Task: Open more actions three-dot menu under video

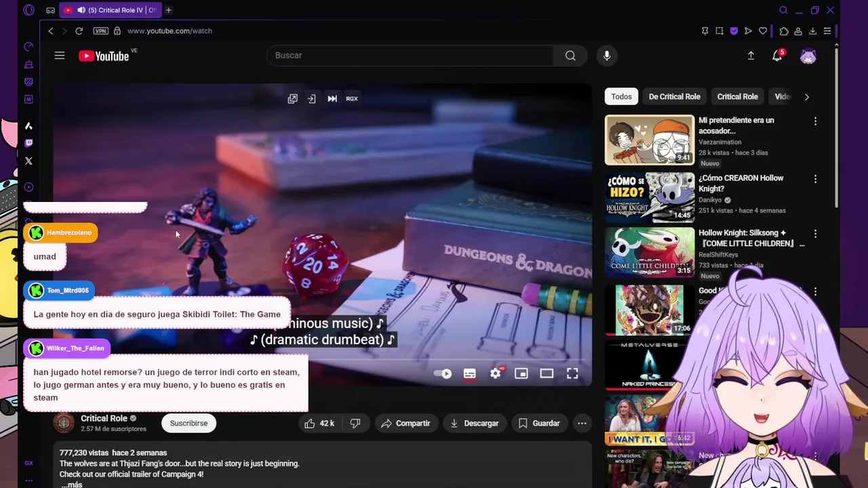Action: 582,423
